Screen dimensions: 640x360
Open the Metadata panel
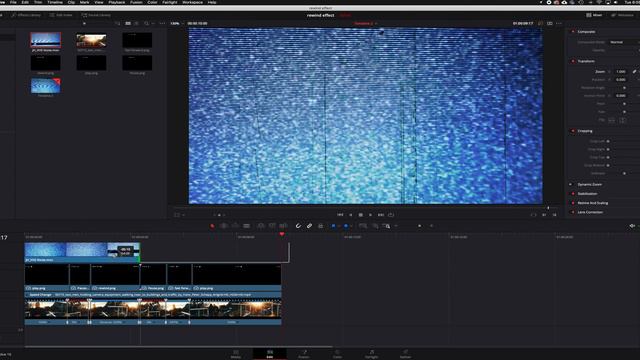(622, 15)
